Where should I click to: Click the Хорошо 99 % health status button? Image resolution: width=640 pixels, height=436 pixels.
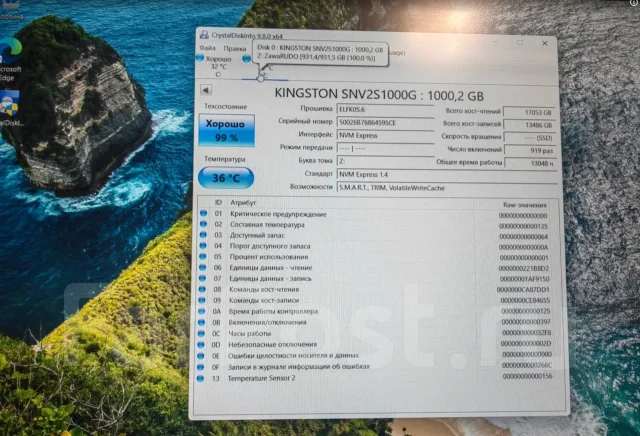[227, 130]
